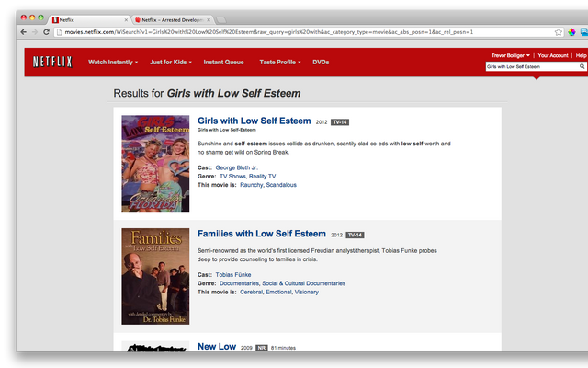The height and width of the screenshot is (368, 588).
Task: Open Girls with Low Self Esteem title
Action: pyautogui.click(x=254, y=121)
